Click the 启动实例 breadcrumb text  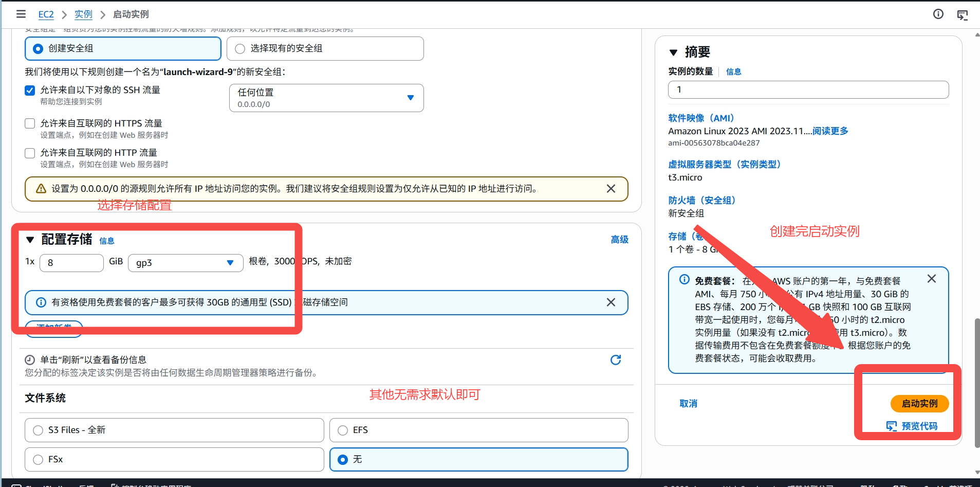pyautogui.click(x=131, y=14)
